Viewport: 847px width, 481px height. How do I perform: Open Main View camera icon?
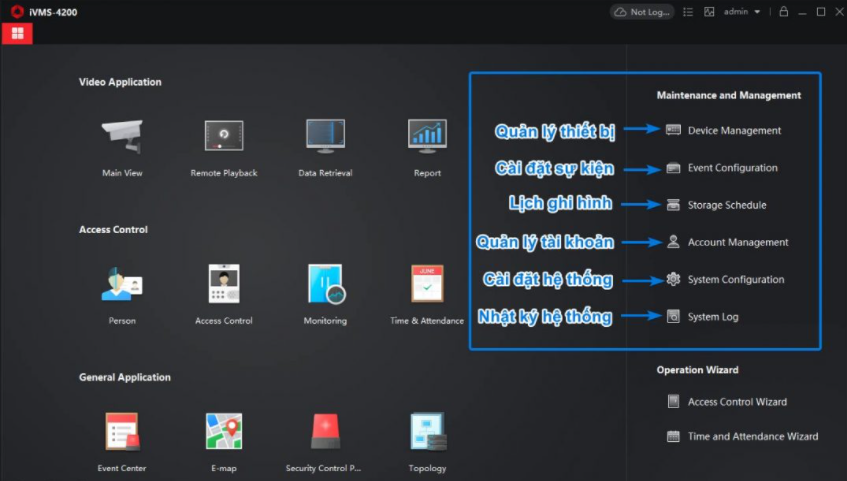coord(122,136)
